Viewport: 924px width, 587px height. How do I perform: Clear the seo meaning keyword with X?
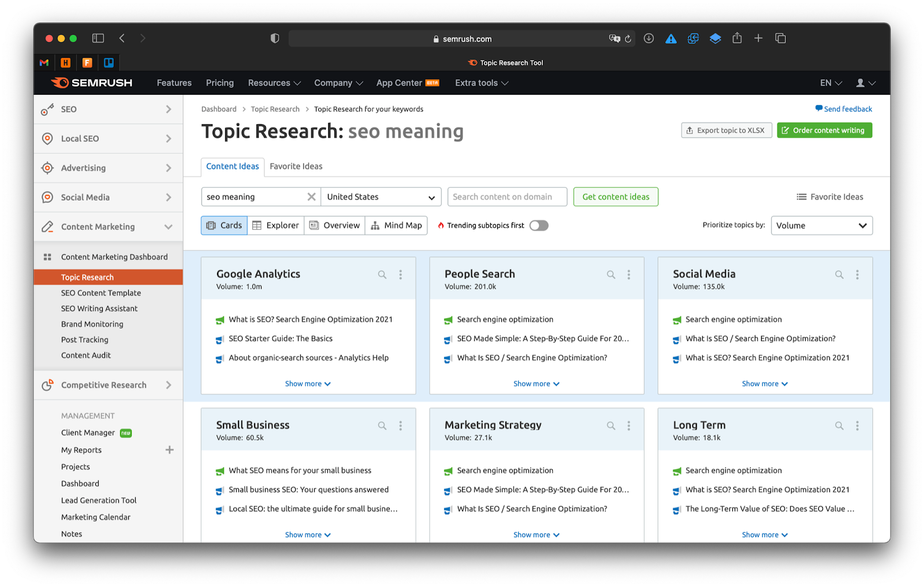tap(311, 196)
